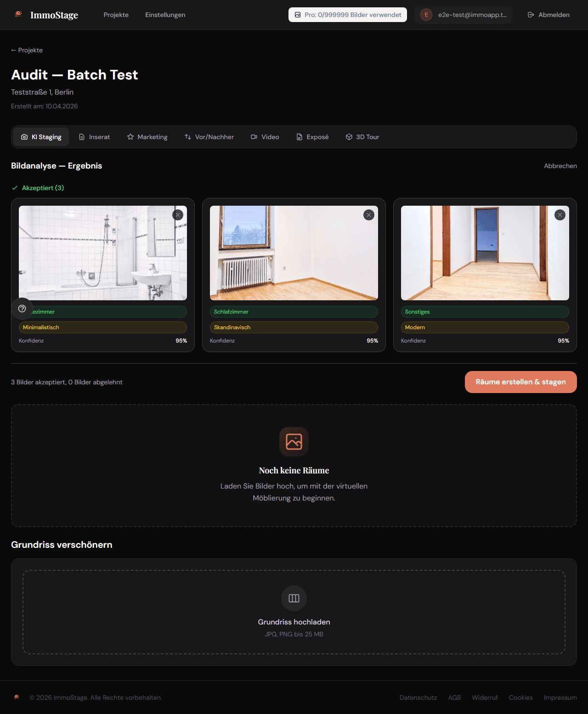Click the Pro Bilder usage indicator
This screenshot has height=714, width=588.
(x=347, y=14)
